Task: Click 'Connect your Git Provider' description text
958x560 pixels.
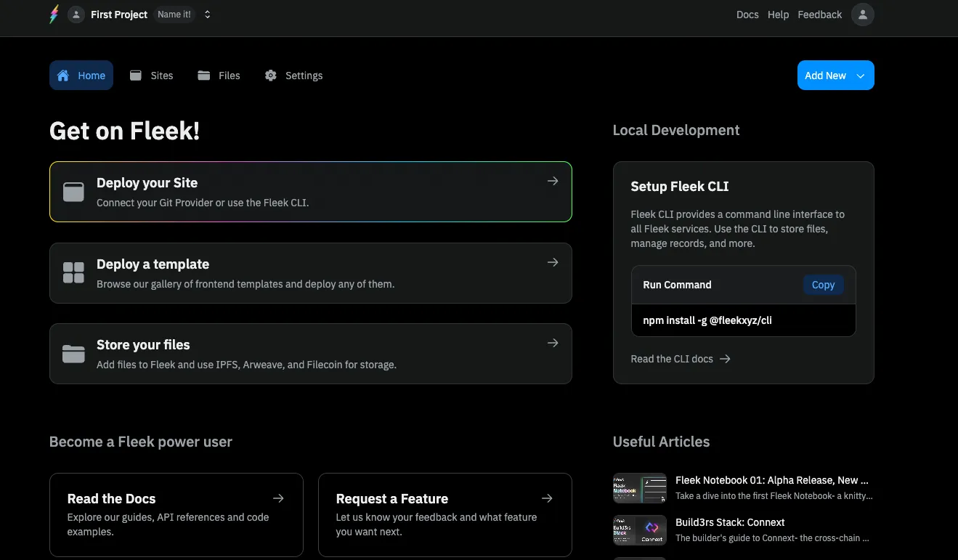Action: 203,203
